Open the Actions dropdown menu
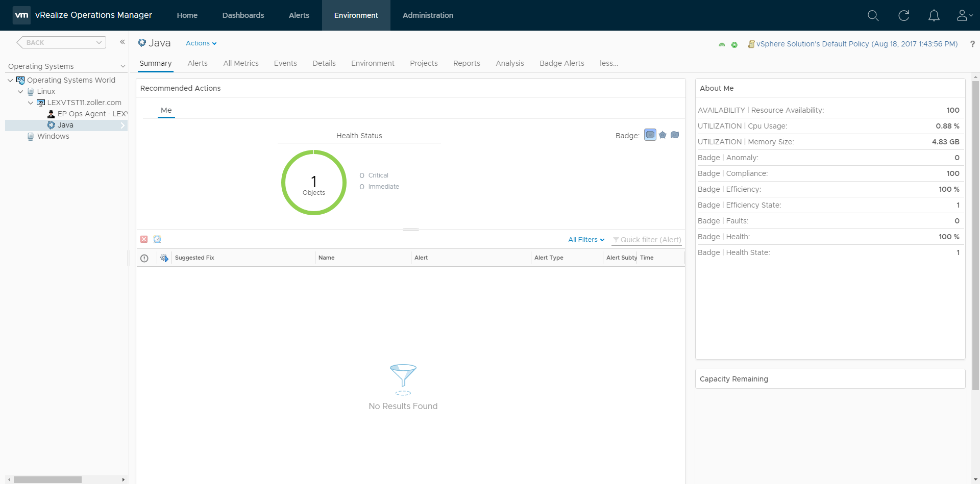The image size is (980, 484). point(201,43)
